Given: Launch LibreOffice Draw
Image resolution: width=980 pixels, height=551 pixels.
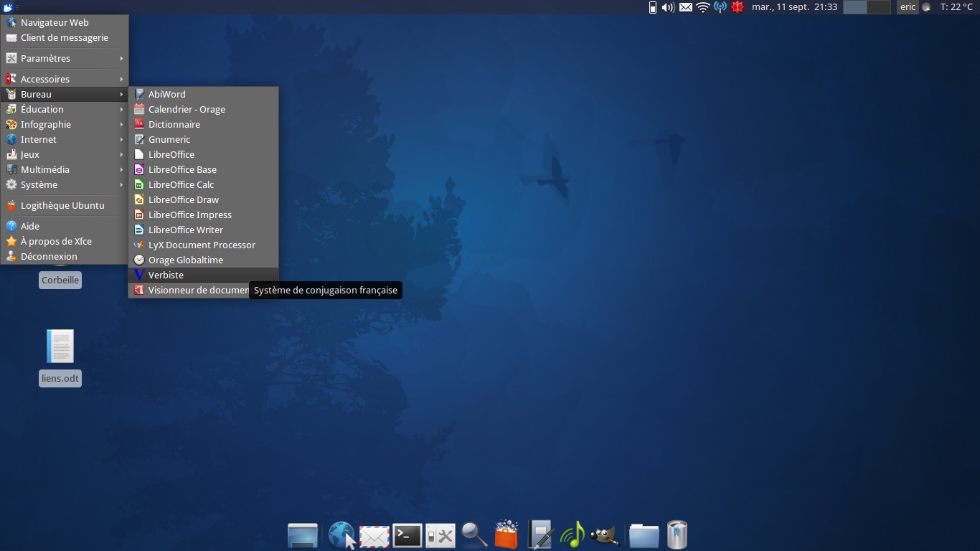Looking at the screenshot, I should tap(203, 199).
